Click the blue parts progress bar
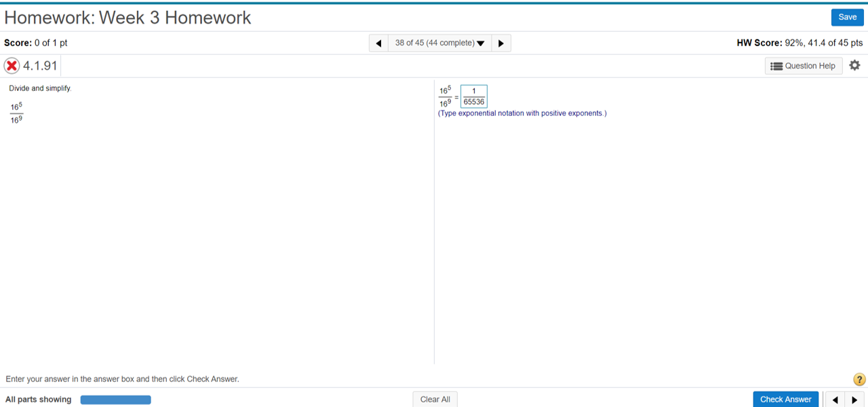The width and height of the screenshot is (868, 407). click(x=116, y=400)
